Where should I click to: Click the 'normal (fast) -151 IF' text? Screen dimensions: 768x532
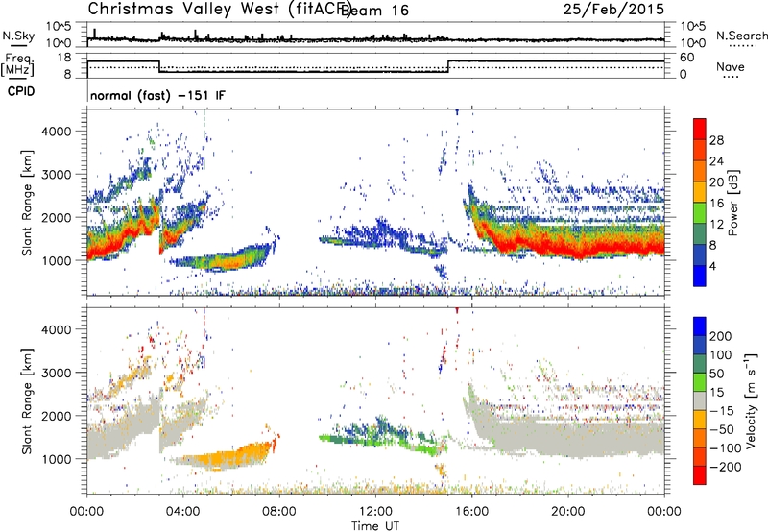click(x=157, y=95)
